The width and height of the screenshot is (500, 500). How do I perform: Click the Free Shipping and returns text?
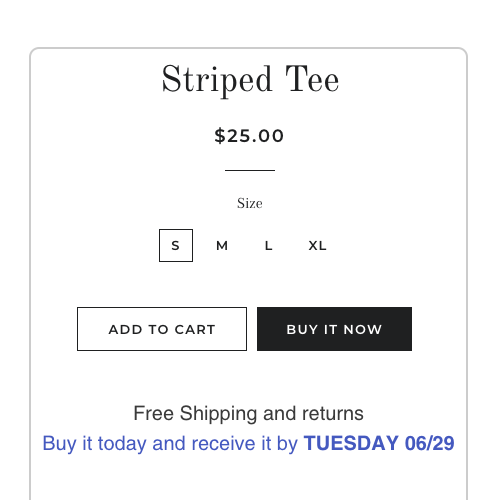click(248, 413)
